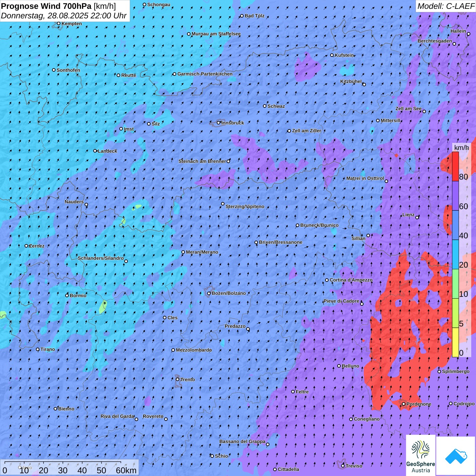Image resolution: width=476 pixels, height=476 pixels.
Task: Click the Murnau am Staffelsee label
Action: (x=216, y=34)
